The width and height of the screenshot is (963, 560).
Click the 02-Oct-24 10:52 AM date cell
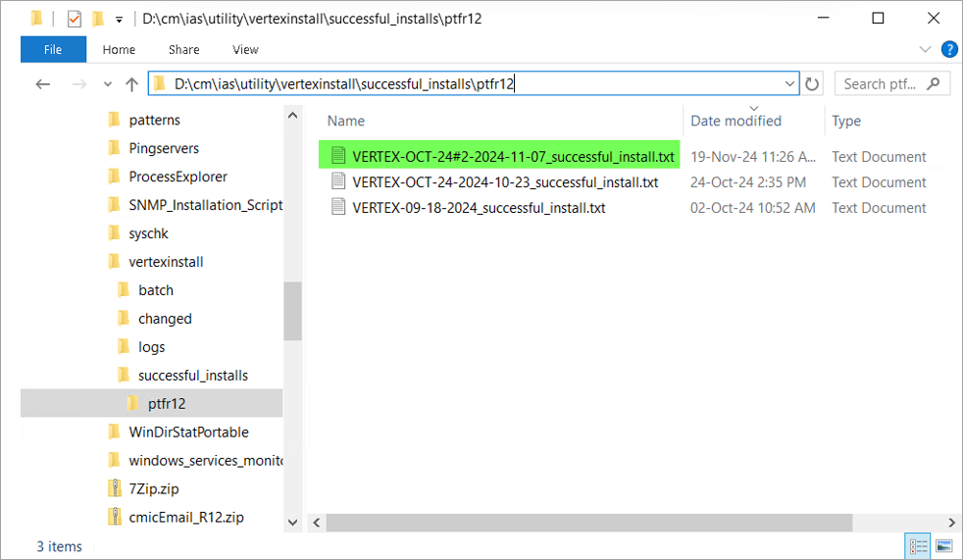tap(753, 208)
